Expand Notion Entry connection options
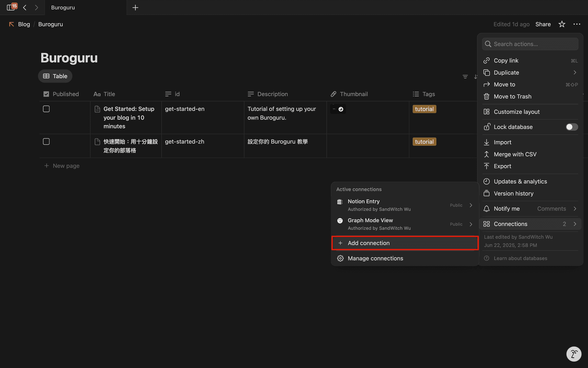 point(471,205)
